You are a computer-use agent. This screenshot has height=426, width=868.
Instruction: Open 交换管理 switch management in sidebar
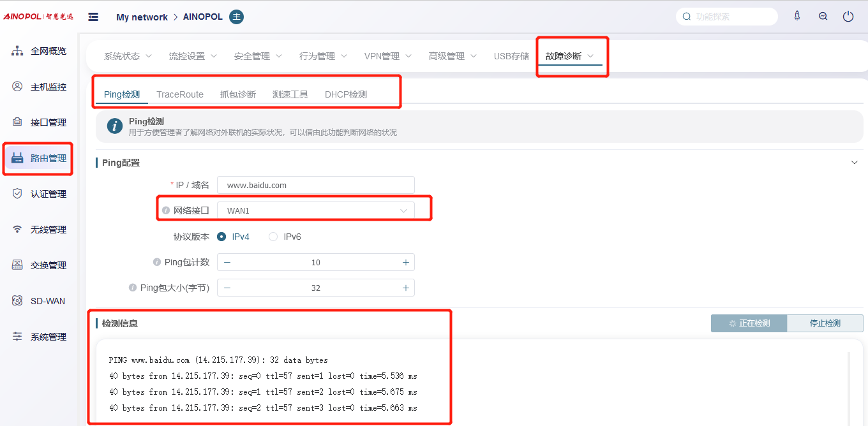point(40,265)
